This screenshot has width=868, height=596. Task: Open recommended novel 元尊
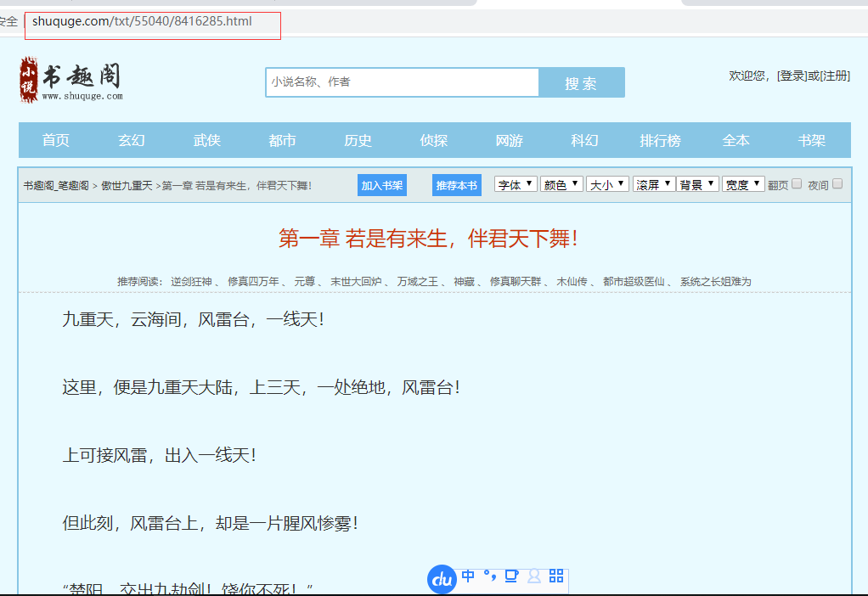[304, 282]
